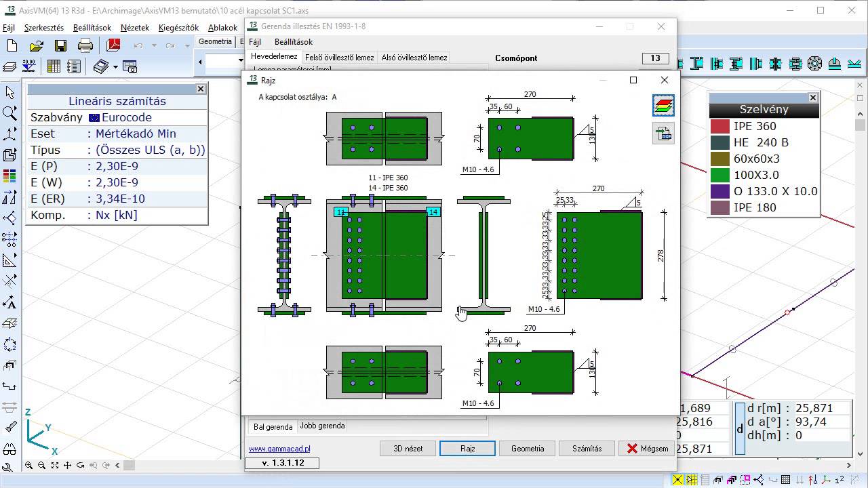Click the Geometria tab in main window
Viewport: 868px width, 488px height.
(215, 41)
